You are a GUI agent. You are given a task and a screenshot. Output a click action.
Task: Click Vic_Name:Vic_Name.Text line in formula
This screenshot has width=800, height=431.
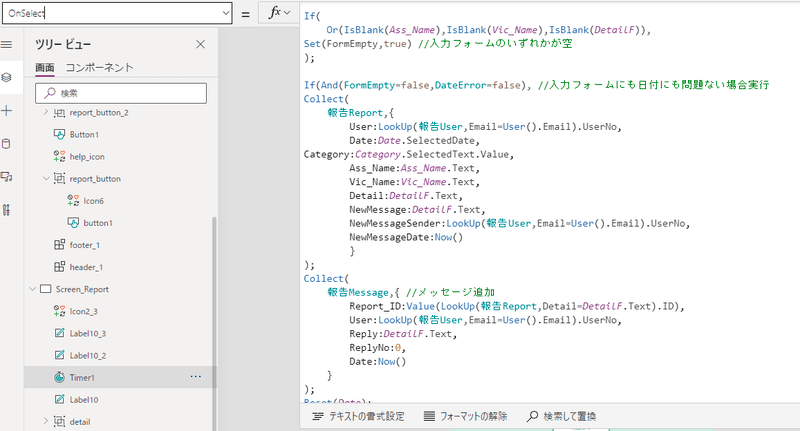pos(415,182)
